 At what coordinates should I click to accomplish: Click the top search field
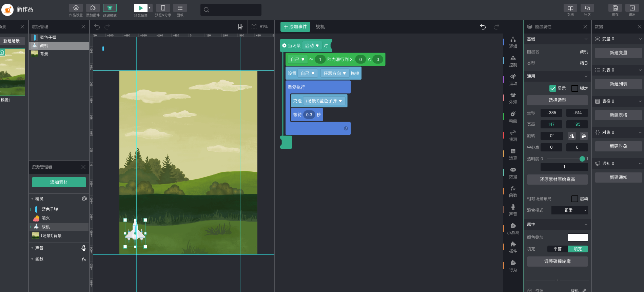click(x=231, y=10)
